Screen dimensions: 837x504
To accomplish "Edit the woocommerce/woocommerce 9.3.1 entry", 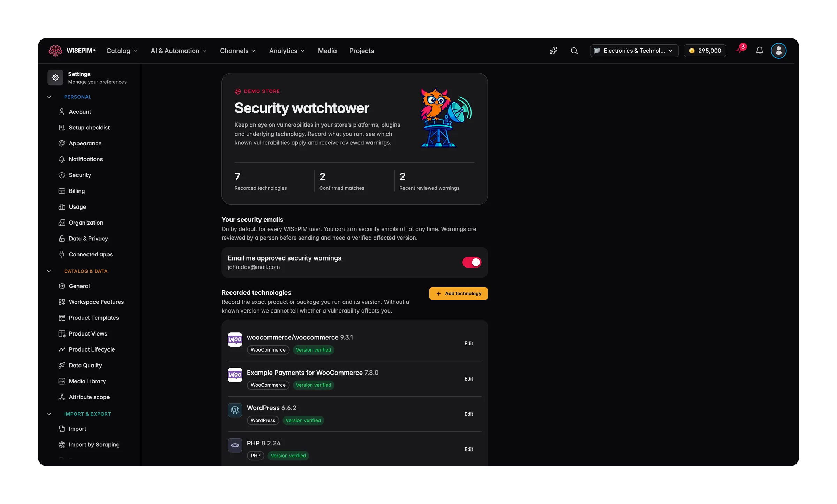I will tap(468, 344).
